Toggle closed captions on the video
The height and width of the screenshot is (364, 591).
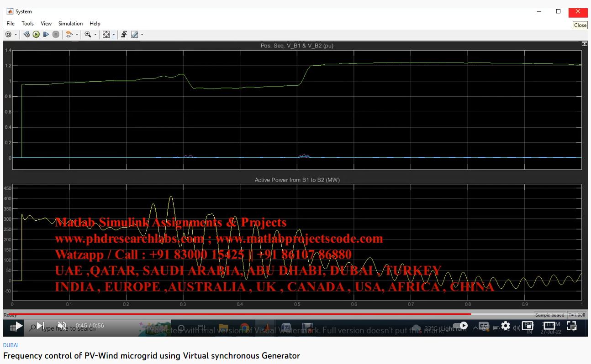[484, 326]
